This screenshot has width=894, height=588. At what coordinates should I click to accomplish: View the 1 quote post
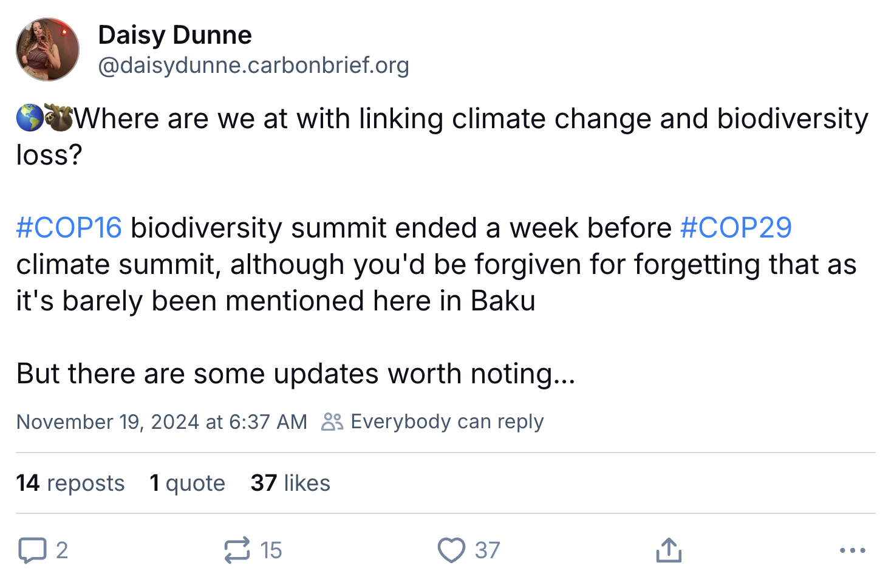coord(187,482)
